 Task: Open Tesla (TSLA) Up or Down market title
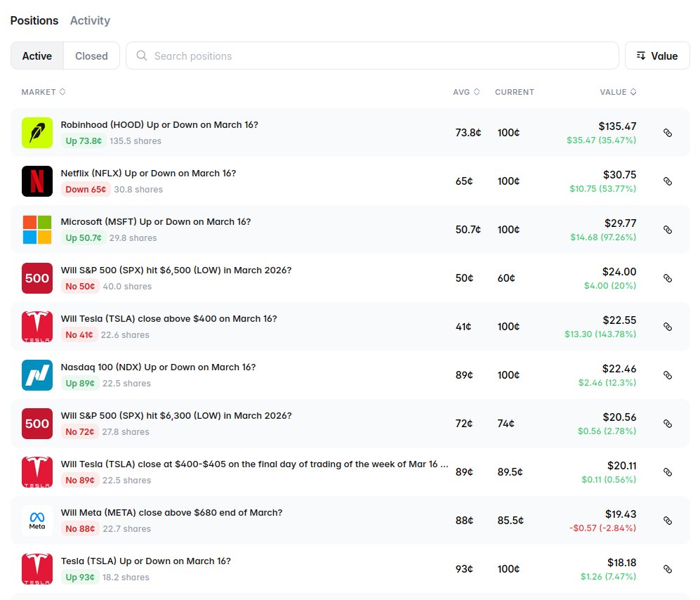pyautogui.click(x=145, y=561)
